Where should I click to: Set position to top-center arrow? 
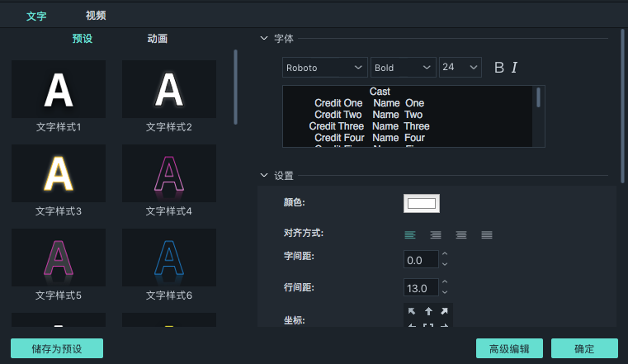pos(428,311)
